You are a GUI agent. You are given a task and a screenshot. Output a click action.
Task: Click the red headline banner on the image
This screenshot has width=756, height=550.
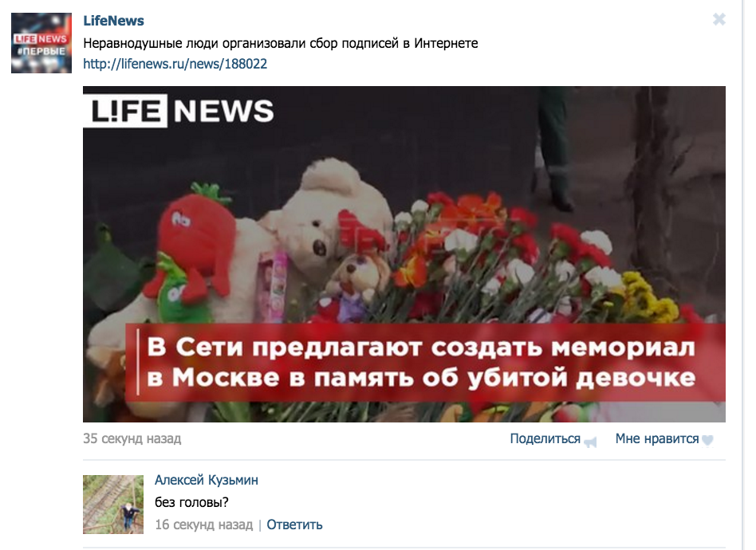point(425,363)
